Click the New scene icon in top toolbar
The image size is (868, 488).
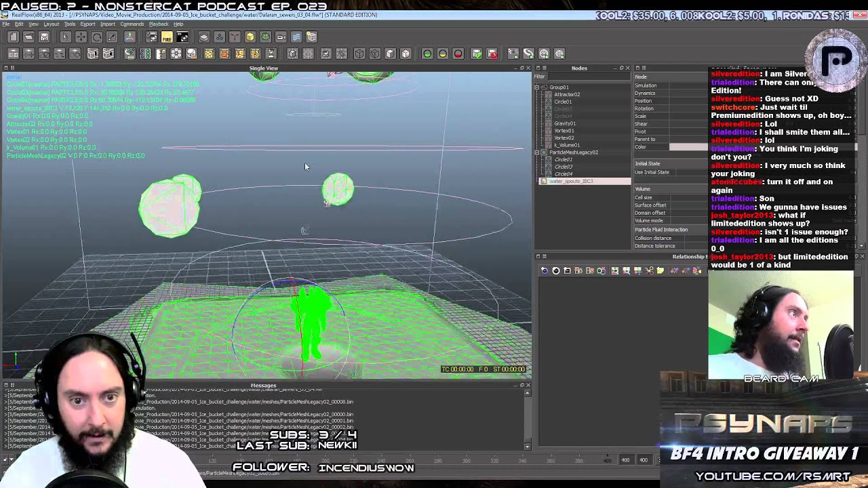[x=13, y=37]
